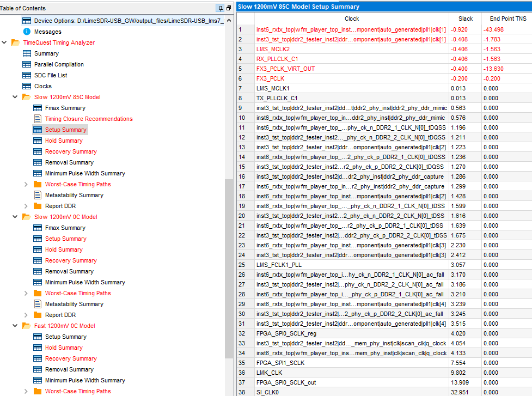This screenshot has height=396, width=532.
Task: Select the LMK_CLK clock cell
Action: pos(352,373)
